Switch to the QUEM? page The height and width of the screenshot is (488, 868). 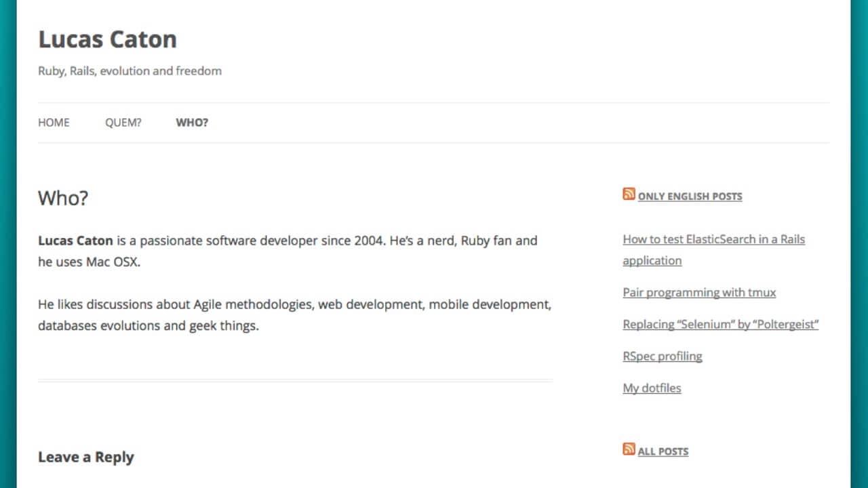[x=123, y=123]
